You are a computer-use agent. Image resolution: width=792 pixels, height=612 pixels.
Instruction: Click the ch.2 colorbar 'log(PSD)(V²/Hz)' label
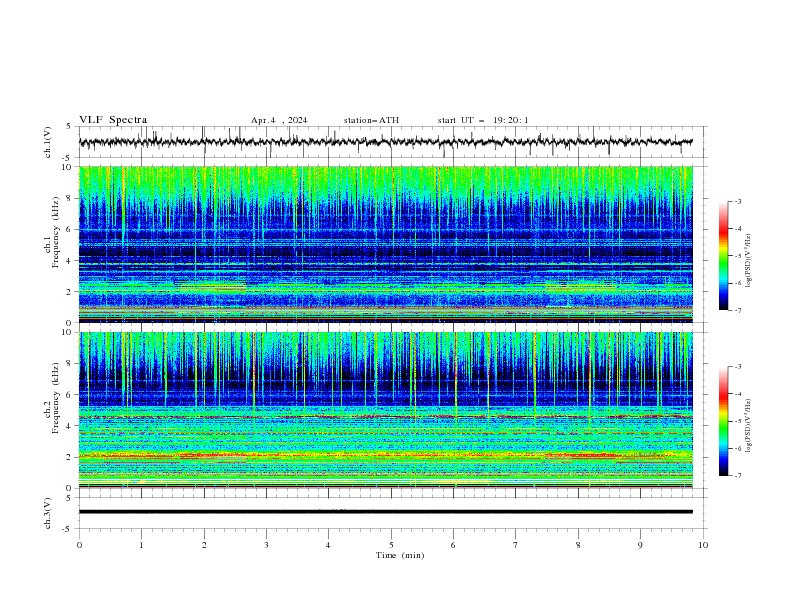point(748,425)
